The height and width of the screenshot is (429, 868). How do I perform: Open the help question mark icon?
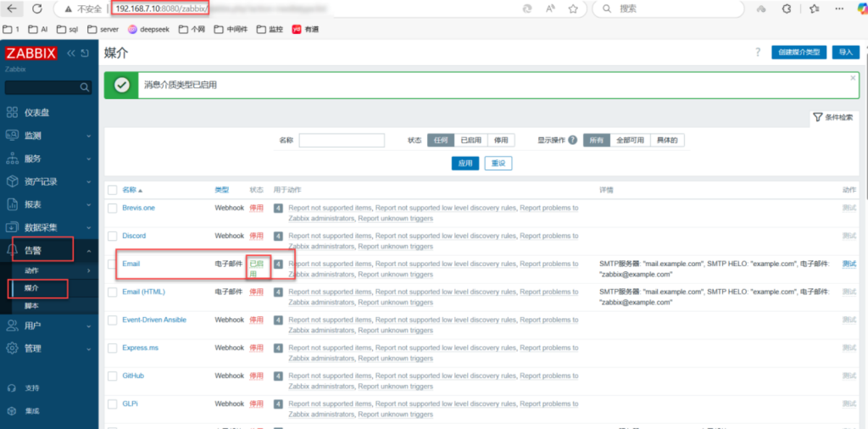(x=757, y=53)
